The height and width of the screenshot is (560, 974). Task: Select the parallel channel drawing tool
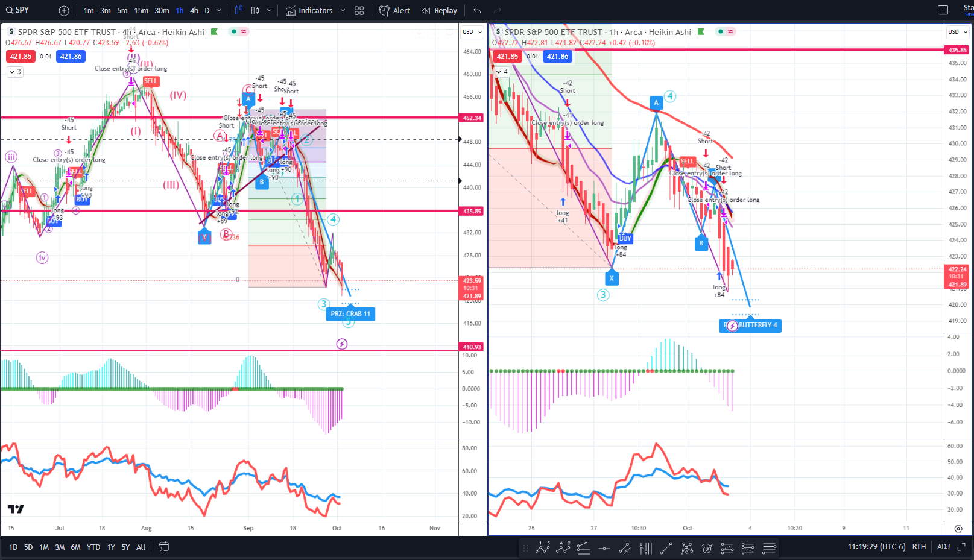pyautogui.click(x=625, y=548)
